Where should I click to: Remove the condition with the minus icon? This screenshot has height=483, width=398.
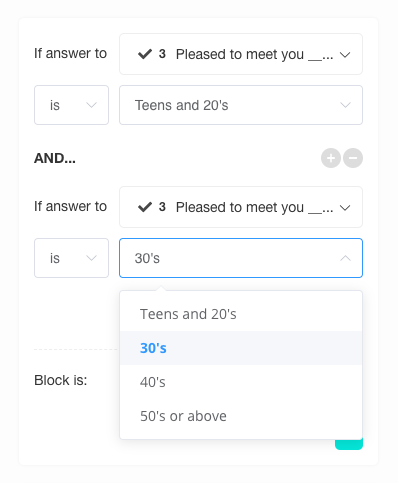click(x=353, y=158)
